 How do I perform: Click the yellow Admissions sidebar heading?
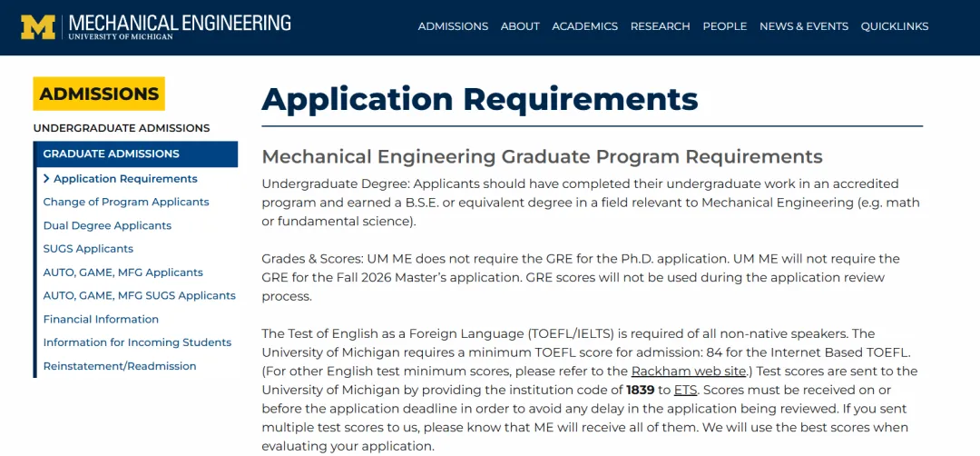[x=99, y=94]
